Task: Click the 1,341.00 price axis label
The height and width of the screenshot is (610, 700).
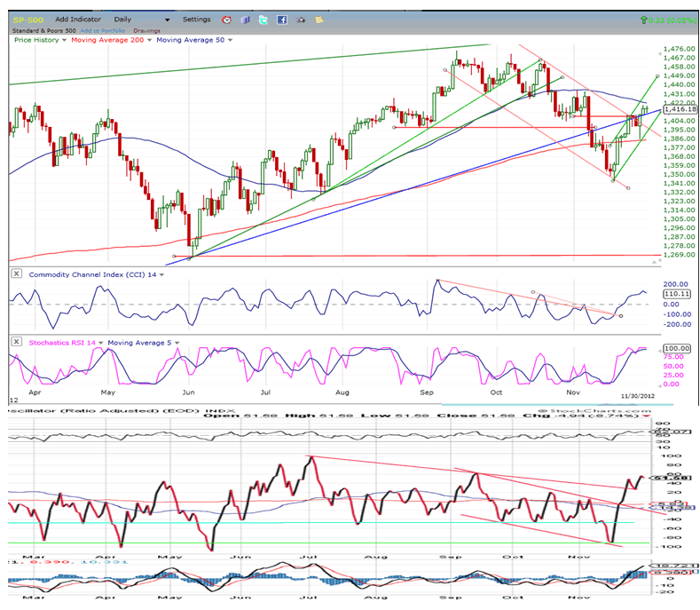Action: click(679, 183)
